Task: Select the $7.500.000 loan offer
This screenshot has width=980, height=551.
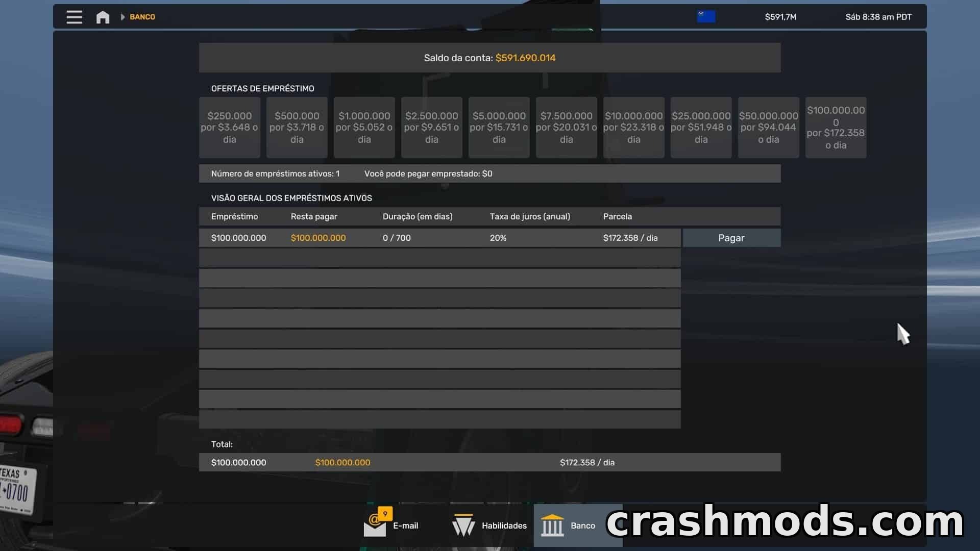Action: pyautogui.click(x=567, y=128)
